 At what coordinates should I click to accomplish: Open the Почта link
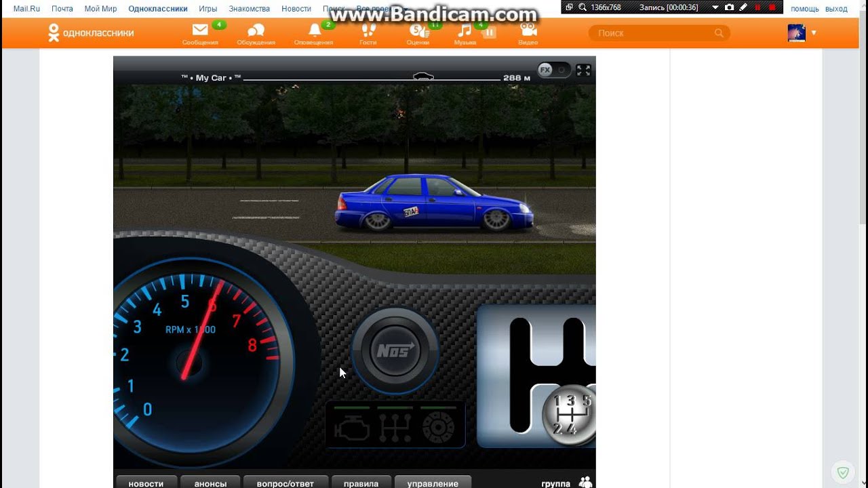[62, 9]
